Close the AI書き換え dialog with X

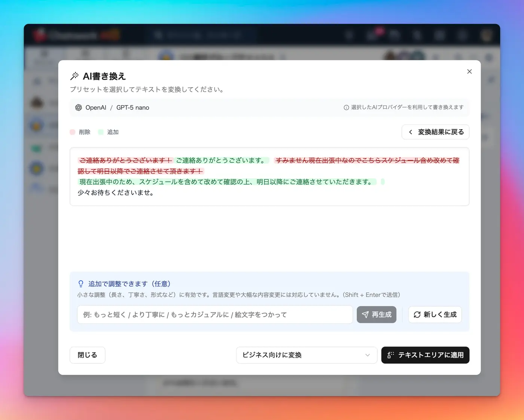pos(469,71)
